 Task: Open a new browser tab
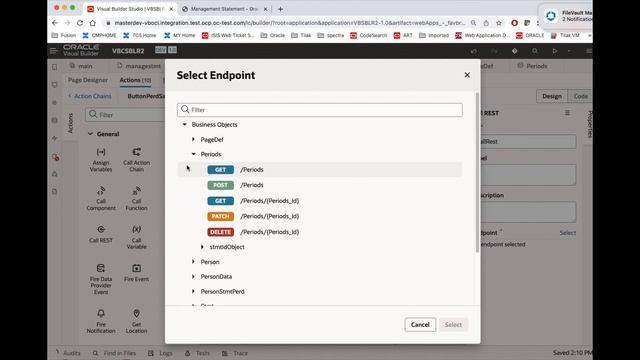click(x=280, y=9)
